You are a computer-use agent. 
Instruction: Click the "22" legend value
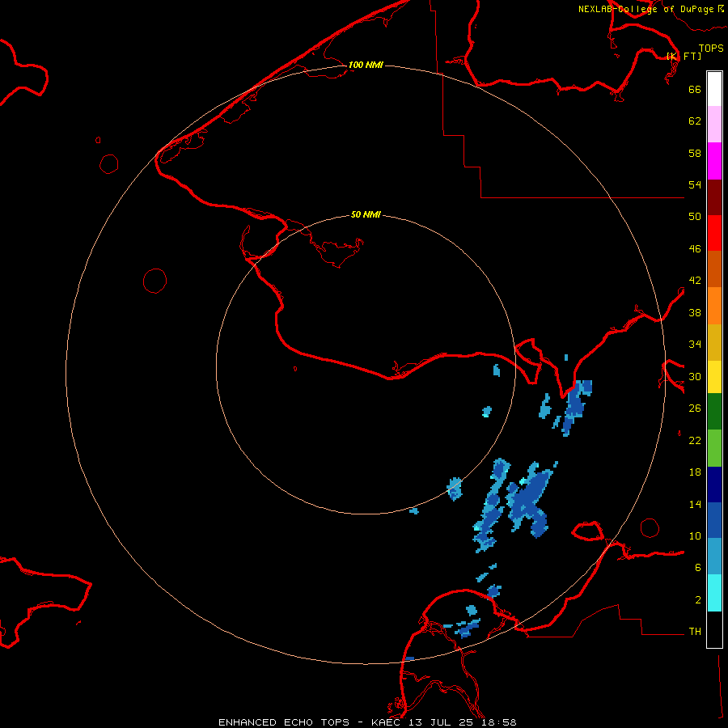695,441
